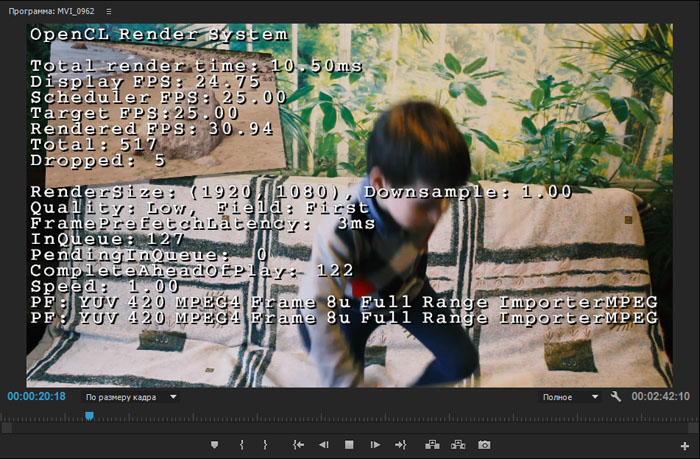This screenshot has height=459, width=700.
Task: Open the 'По размеру кадра' zoom dropdown
Action: [131, 397]
